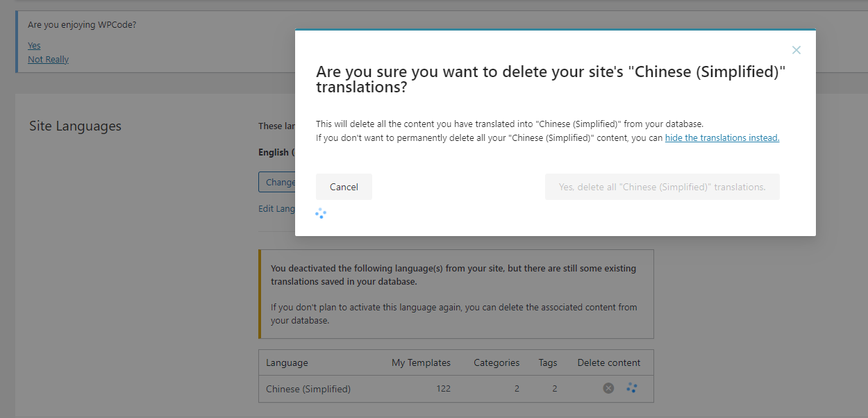This screenshot has width=868, height=418.
Task: Click the partially hidden Change button
Action: pos(277,182)
